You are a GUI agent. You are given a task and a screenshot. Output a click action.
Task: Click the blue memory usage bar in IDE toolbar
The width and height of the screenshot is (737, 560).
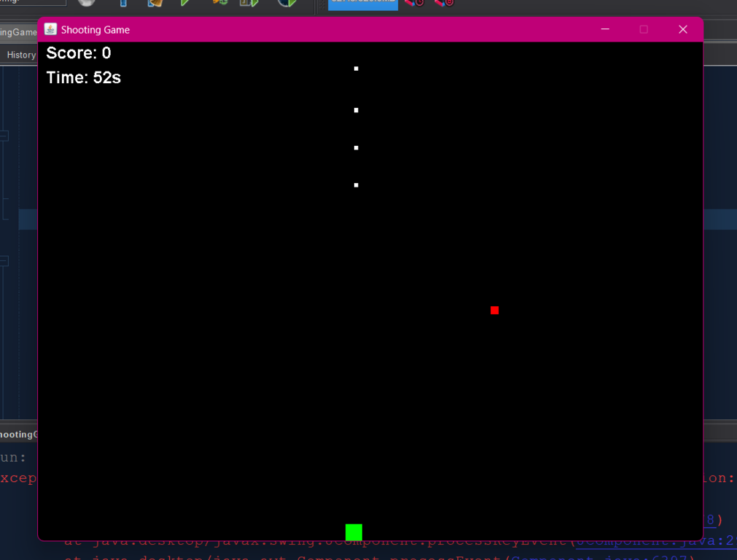[363, 4]
